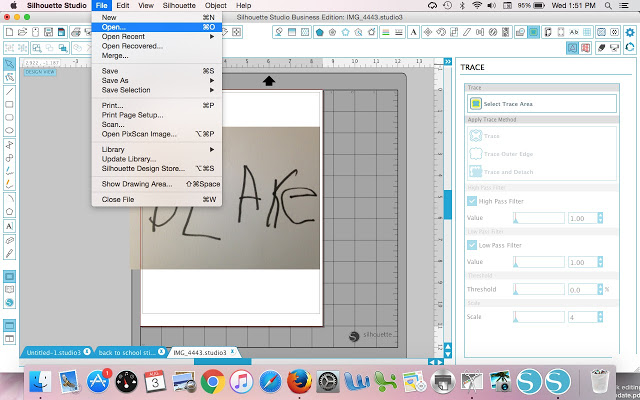Toggle the Low Pass Filter checkbox
Viewport: 640px width, 400px height.
tap(472, 245)
